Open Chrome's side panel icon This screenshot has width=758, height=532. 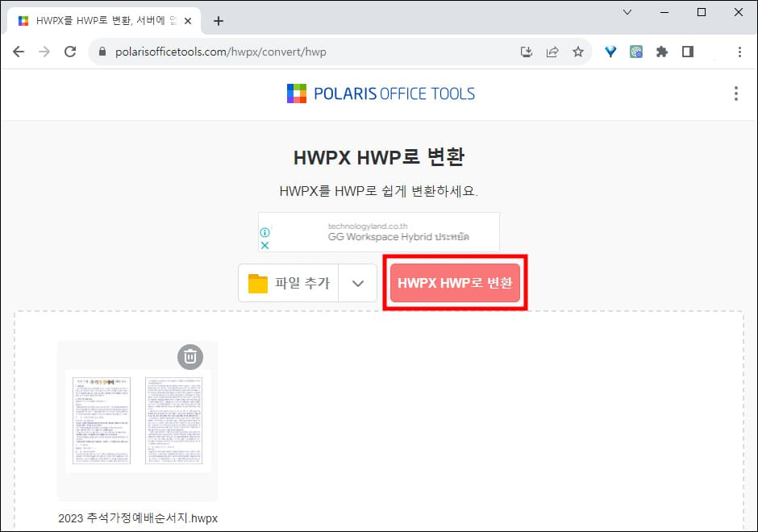[x=688, y=51]
